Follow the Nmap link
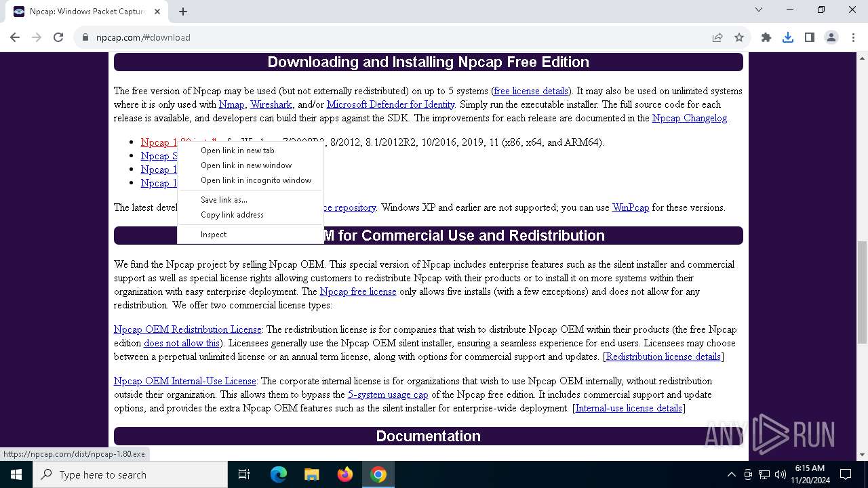868x488 pixels. pos(232,104)
